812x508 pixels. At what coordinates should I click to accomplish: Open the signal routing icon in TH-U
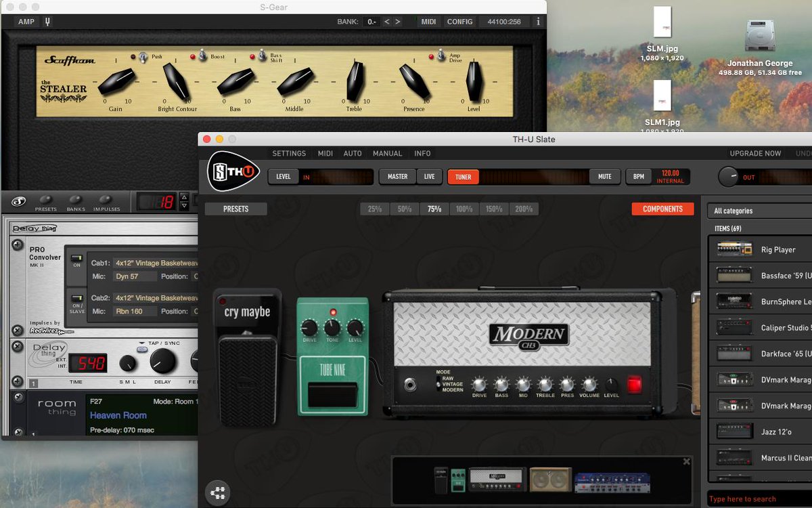tap(218, 493)
